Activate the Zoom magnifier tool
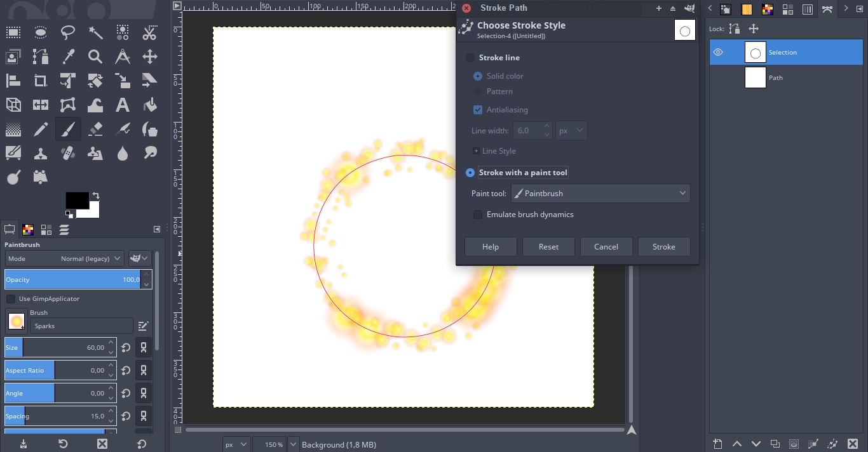This screenshot has height=452, width=868. 95,57
